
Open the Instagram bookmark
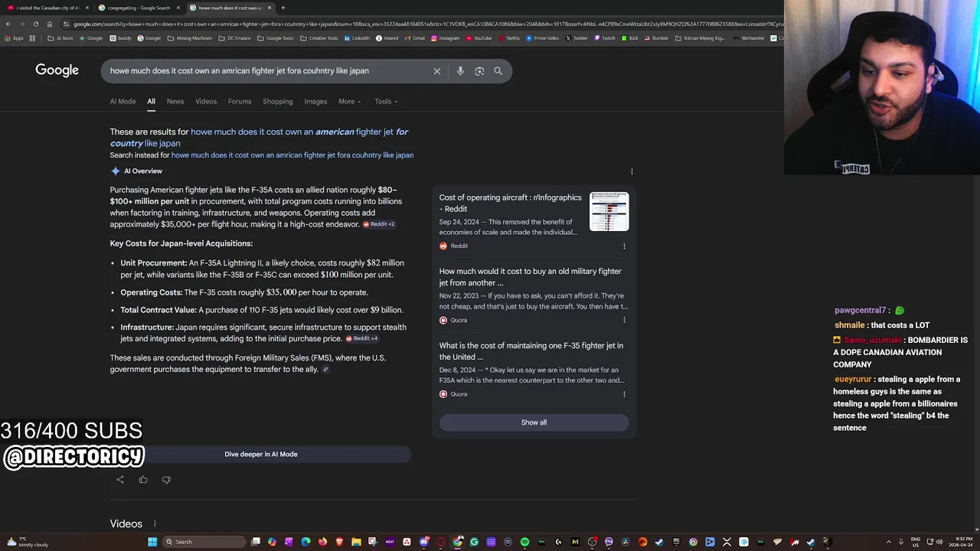[x=446, y=37]
